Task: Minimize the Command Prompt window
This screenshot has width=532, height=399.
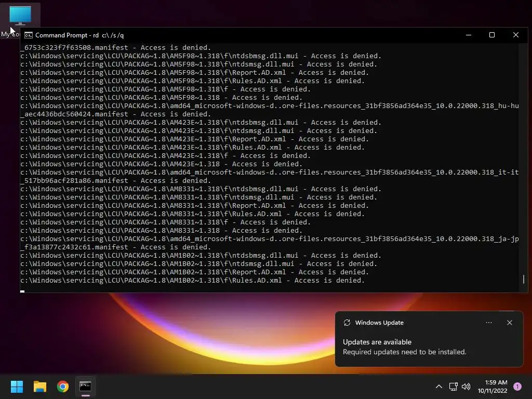Action: click(x=469, y=35)
